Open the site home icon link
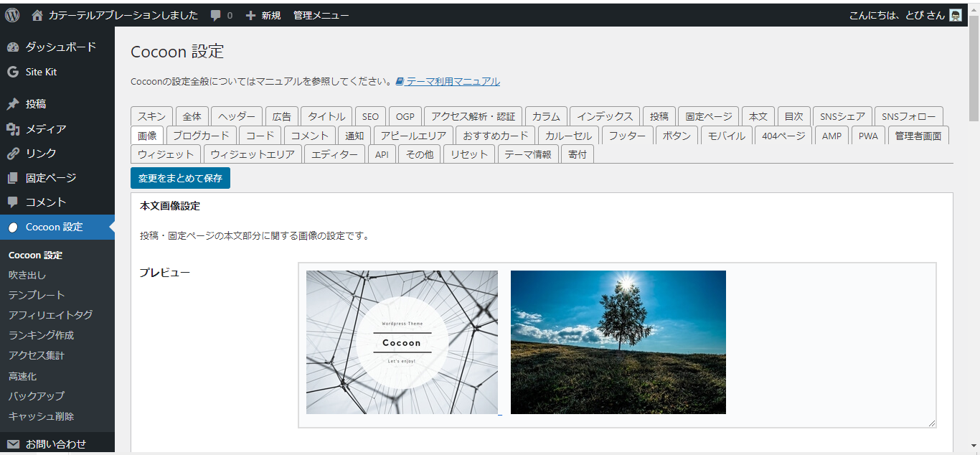The height and width of the screenshot is (455, 980). (x=37, y=15)
